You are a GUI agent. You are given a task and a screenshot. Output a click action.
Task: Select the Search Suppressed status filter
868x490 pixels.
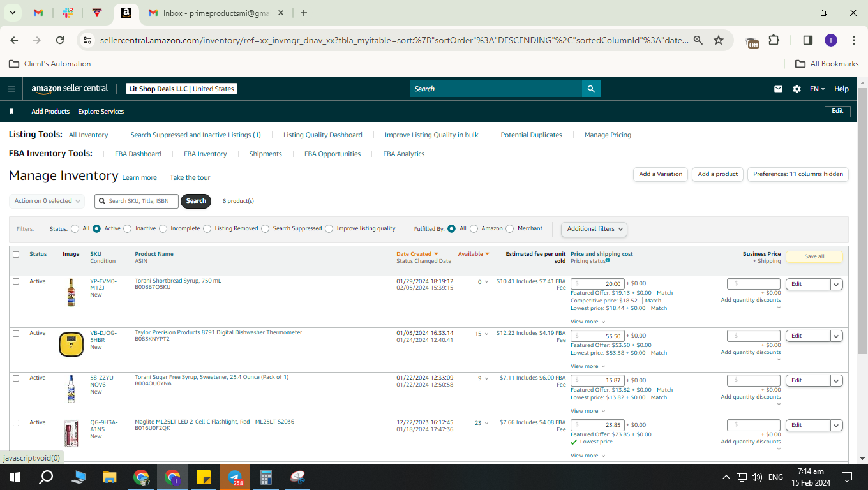pyautogui.click(x=265, y=228)
